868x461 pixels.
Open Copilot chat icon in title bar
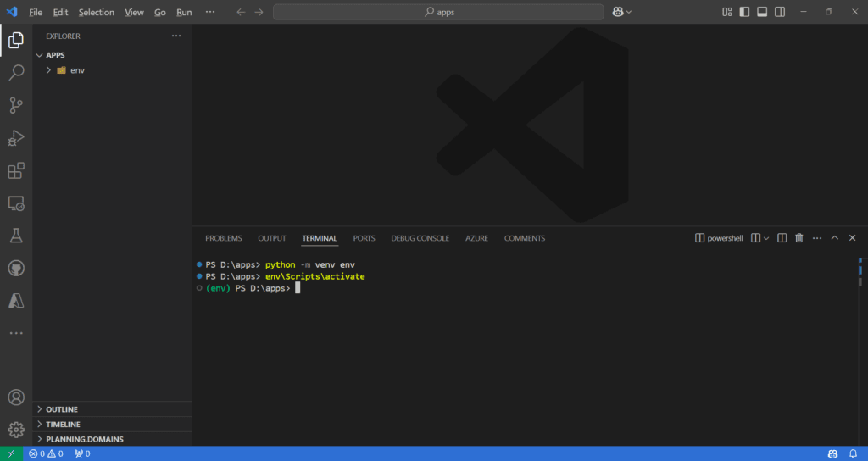pyautogui.click(x=618, y=12)
